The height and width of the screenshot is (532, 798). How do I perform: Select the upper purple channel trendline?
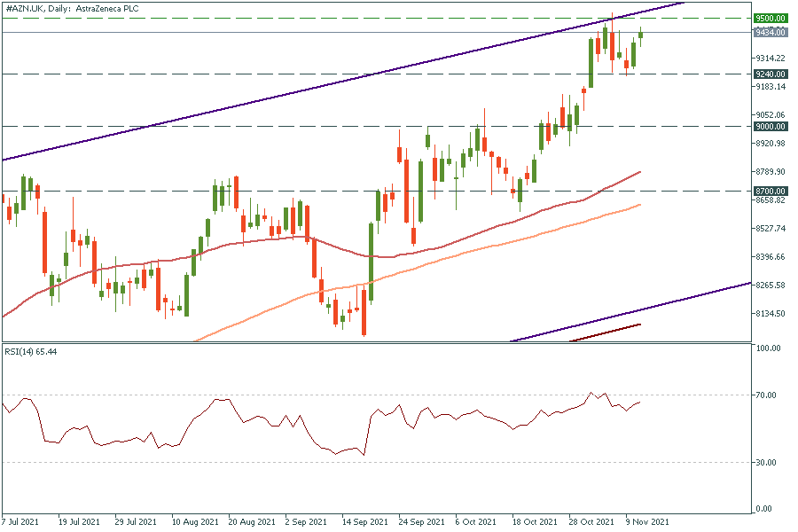point(355,82)
